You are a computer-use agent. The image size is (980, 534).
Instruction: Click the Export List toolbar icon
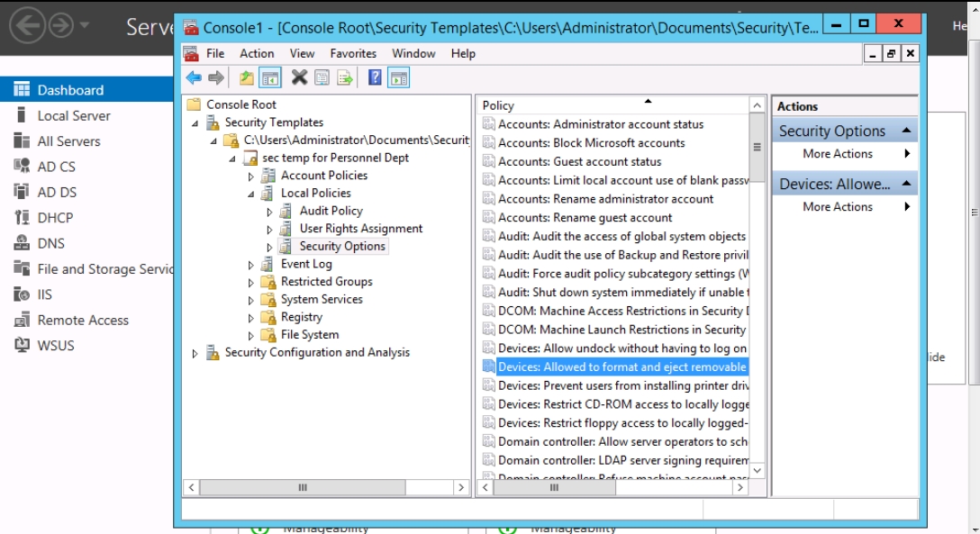point(344,78)
